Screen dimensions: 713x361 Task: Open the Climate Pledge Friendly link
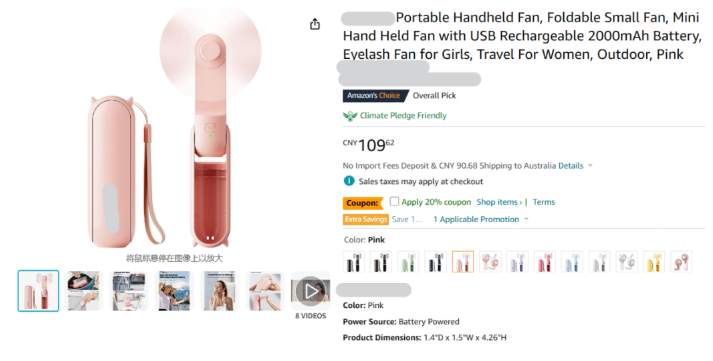pos(403,115)
